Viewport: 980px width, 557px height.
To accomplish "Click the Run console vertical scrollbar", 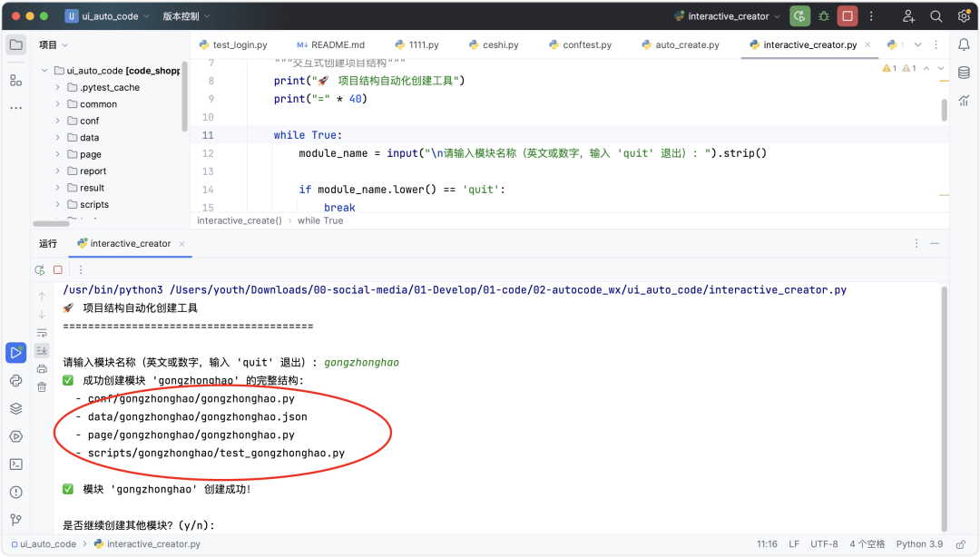I will 944,407.
